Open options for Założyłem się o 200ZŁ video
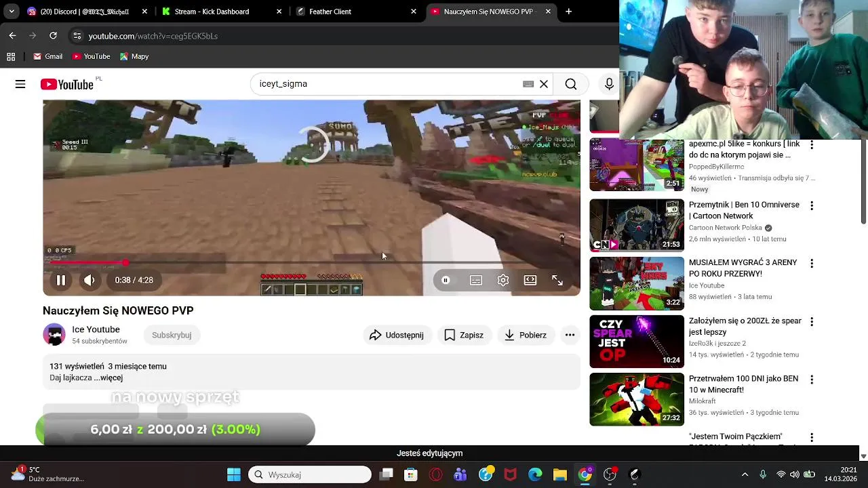Viewport: 868px width, 488px height. click(x=811, y=321)
